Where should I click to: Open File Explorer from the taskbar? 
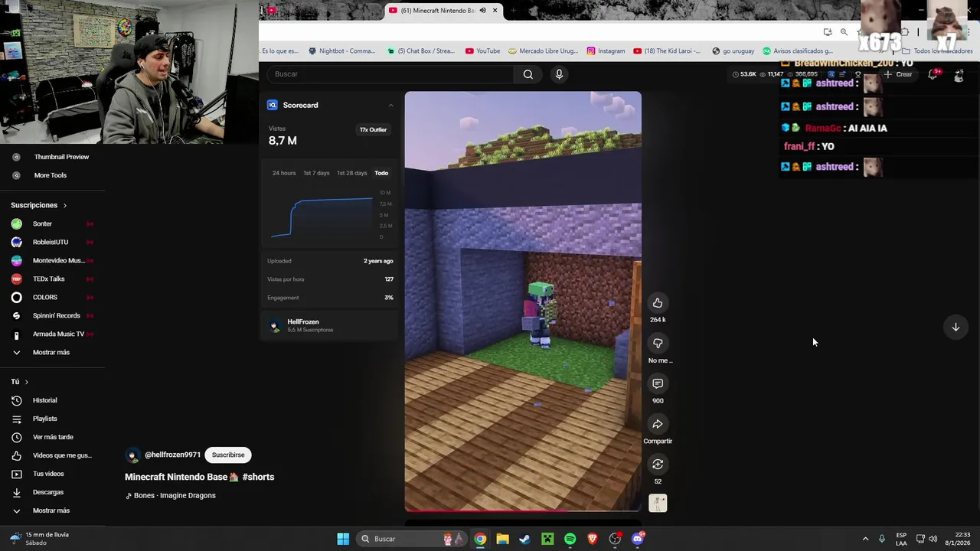502,539
